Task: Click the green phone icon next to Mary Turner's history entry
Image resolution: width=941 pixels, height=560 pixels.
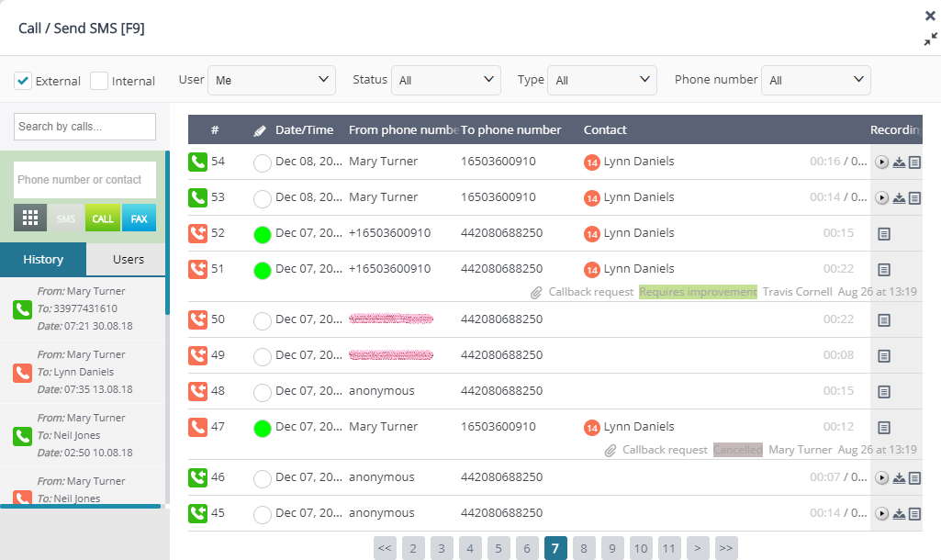Action: pyautogui.click(x=21, y=309)
